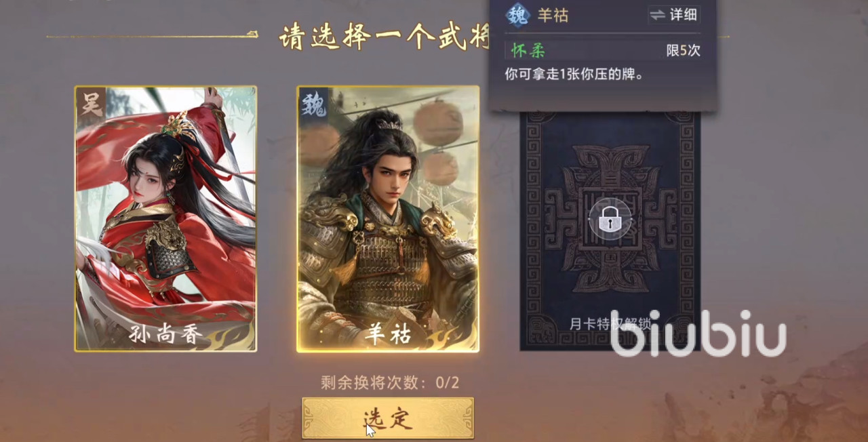Click the swap arrows icon beside 详细
The width and height of the screenshot is (868, 442).
tap(656, 15)
